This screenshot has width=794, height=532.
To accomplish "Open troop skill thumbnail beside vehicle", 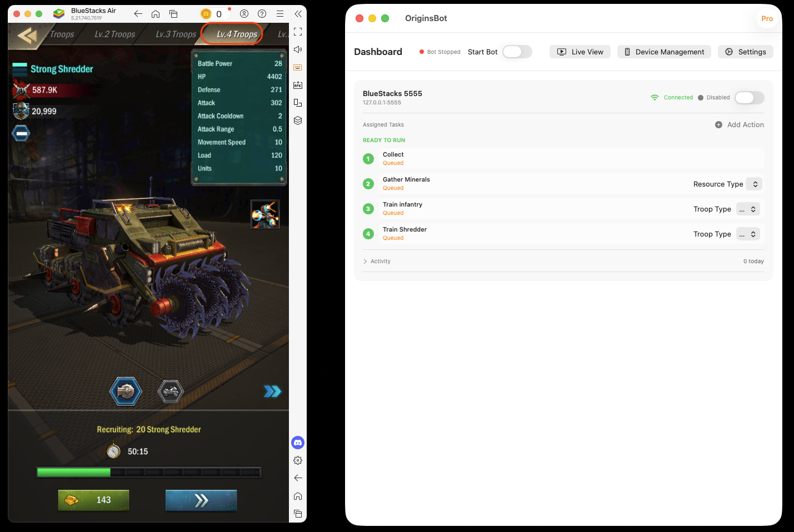I will [265, 214].
